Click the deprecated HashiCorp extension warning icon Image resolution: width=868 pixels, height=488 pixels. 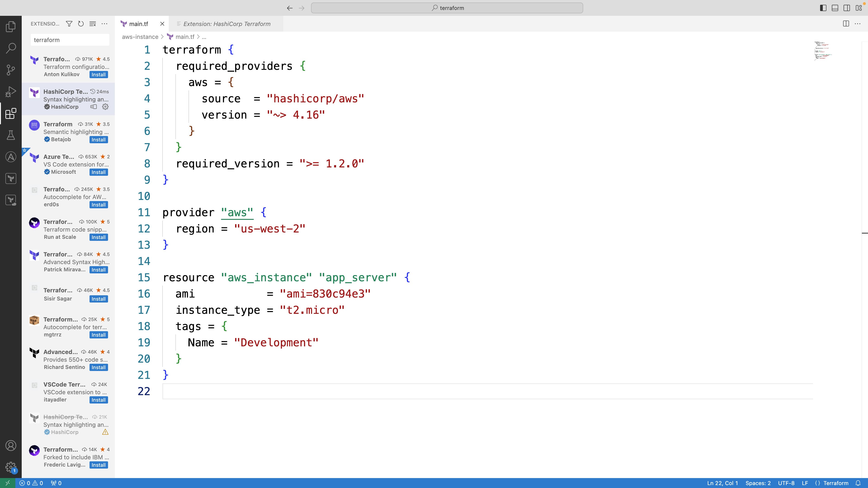click(105, 432)
